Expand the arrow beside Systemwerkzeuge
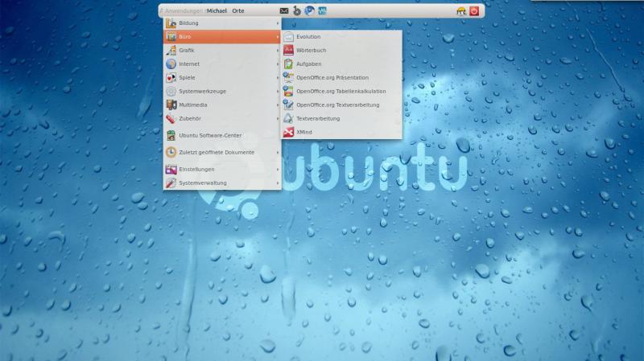 (x=278, y=92)
